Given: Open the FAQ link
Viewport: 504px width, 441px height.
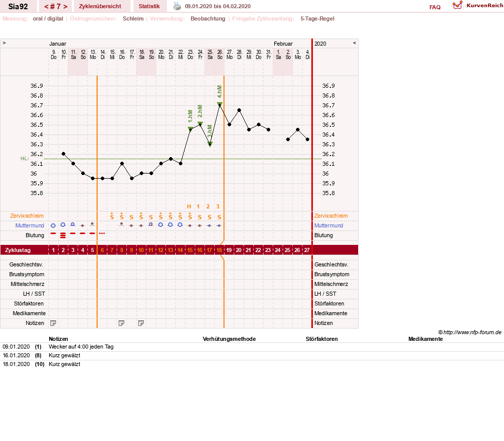Looking at the screenshot, I should tap(435, 7).
